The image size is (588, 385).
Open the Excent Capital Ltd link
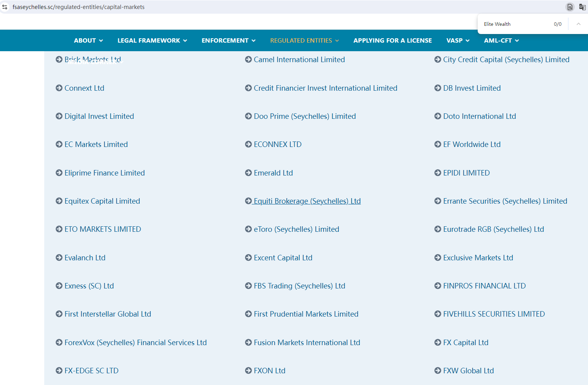point(283,258)
